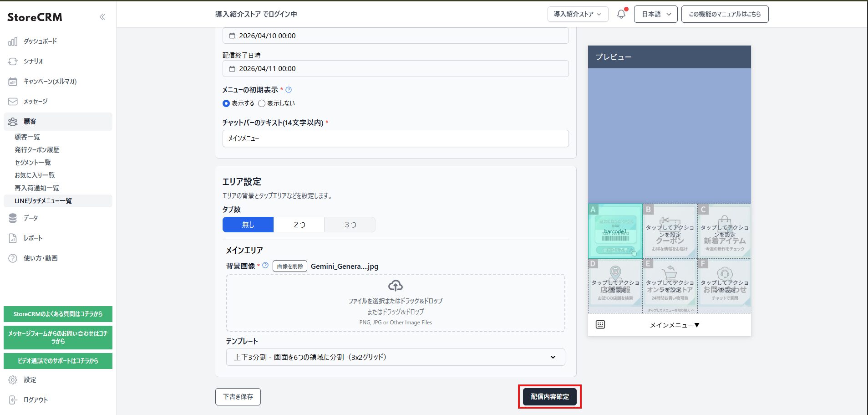Select the 表示する radio button
This screenshot has height=415, width=868.
[226, 103]
